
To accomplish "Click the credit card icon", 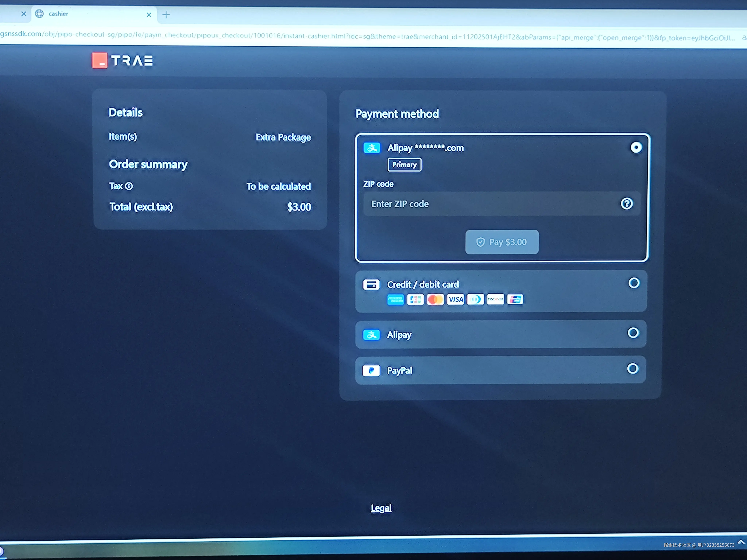I will click(x=371, y=285).
